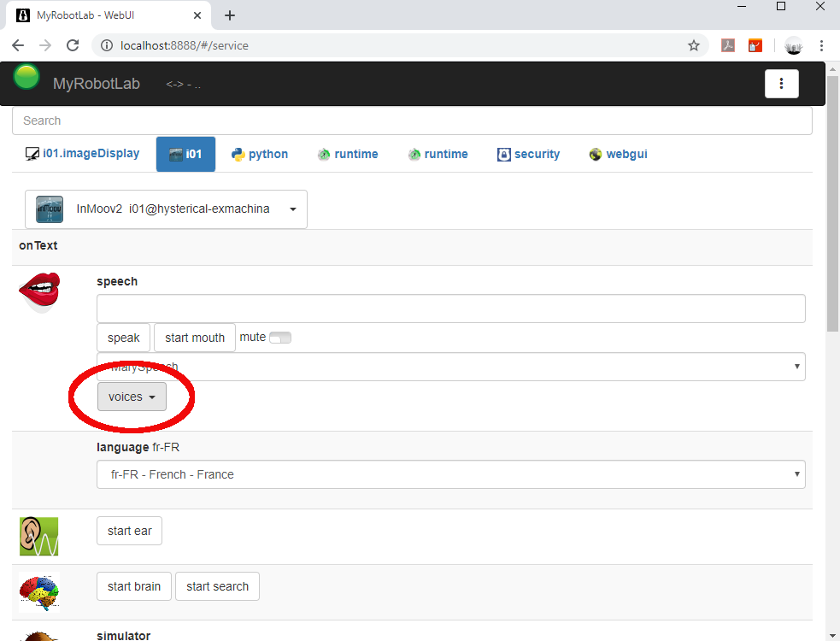Click the start mouth button
This screenshot has height=641, width=840.
(195, 338)
